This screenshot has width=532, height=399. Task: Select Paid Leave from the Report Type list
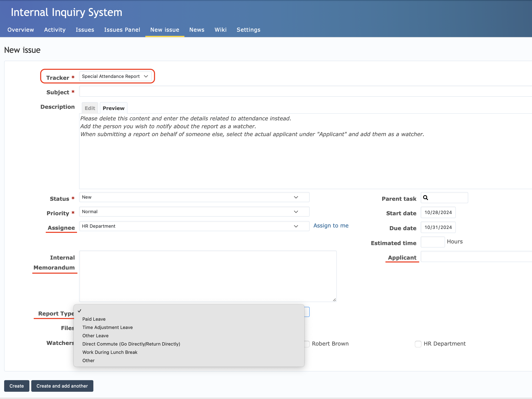(94, 319)
